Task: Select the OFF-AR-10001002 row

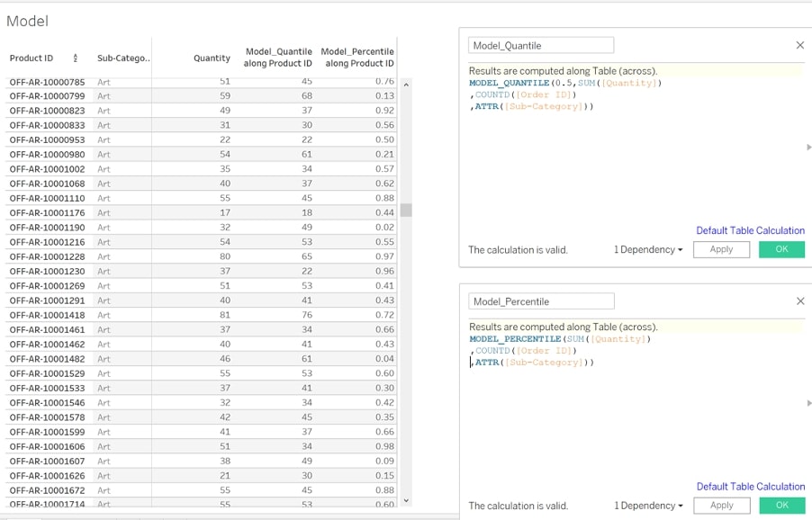Action: point(201,168)
